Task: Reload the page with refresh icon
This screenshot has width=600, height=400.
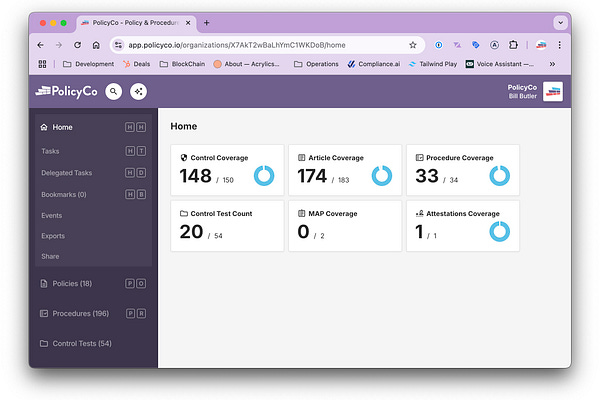Action: [x=78, y=45]
